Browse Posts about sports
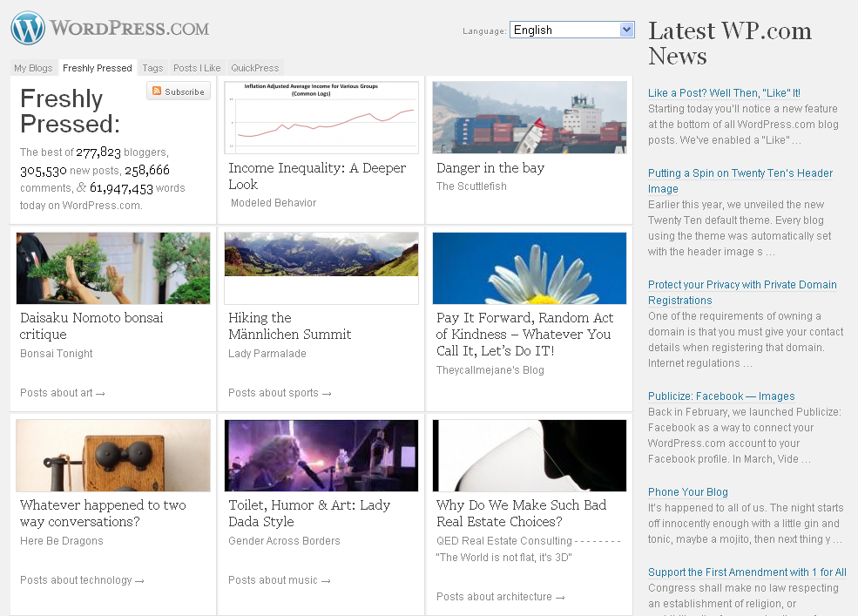The width and height of the screenshot is (858, 616). 280,393
